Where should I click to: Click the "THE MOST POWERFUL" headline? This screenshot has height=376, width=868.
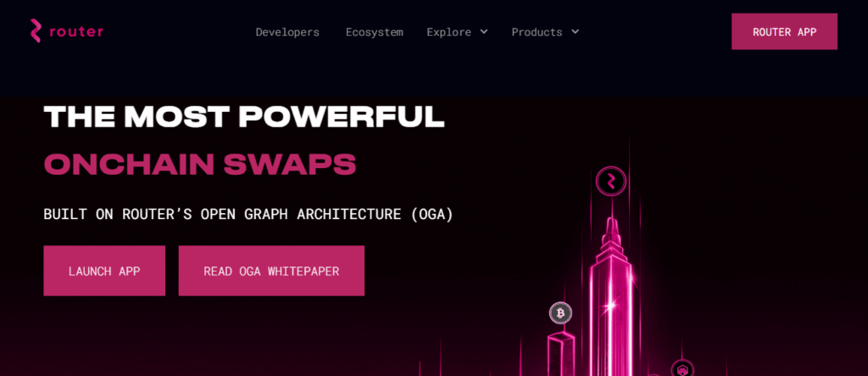pos(244,117)
